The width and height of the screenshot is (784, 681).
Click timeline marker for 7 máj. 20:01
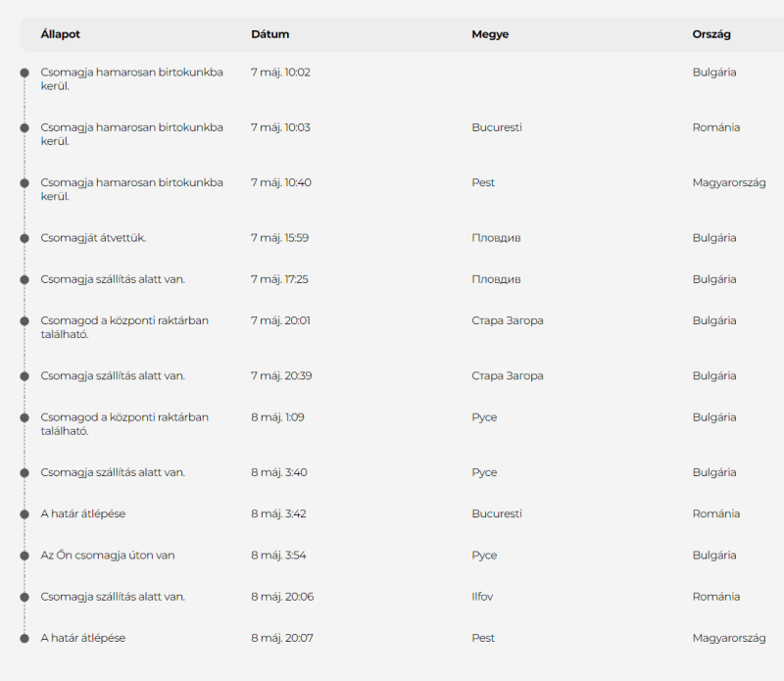pos(24,320)
